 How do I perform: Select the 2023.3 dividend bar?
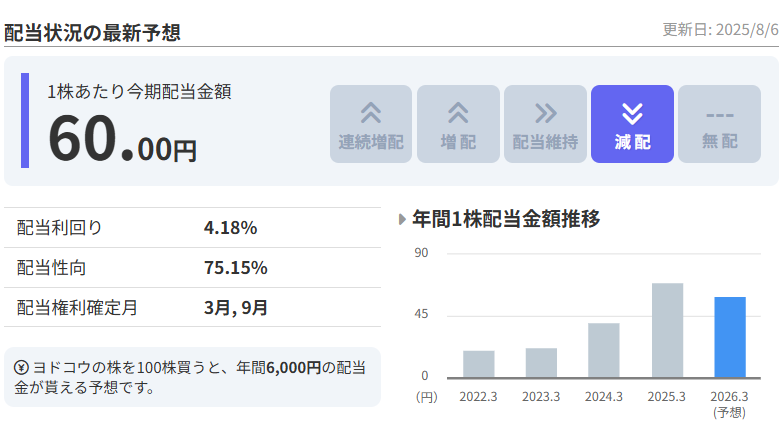pyautogui.click(x=541, y=362)
